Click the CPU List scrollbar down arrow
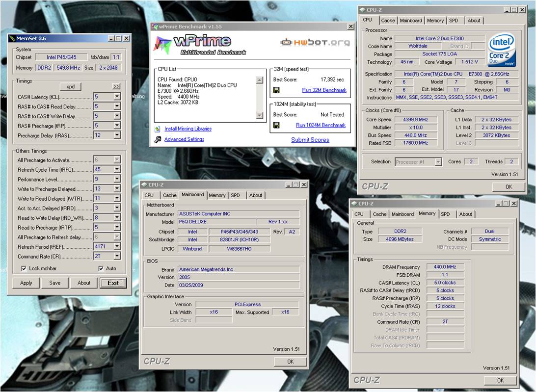Screen dimensions: 536x392 (260, 115)
